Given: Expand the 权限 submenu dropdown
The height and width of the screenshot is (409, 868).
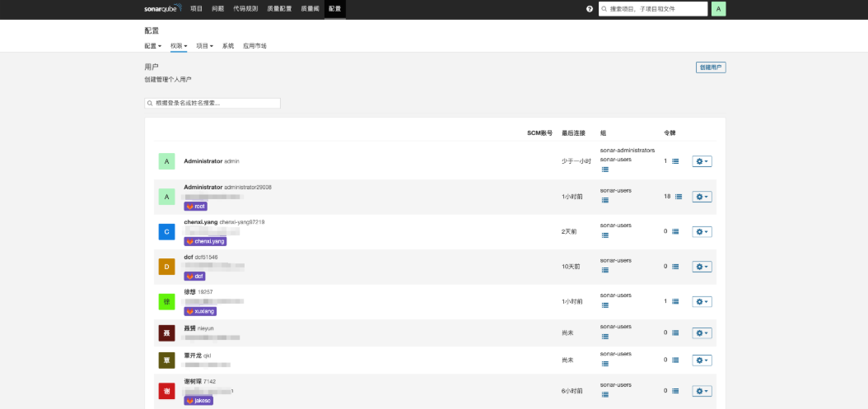Looking at the screenshot, I should [179, 46].
